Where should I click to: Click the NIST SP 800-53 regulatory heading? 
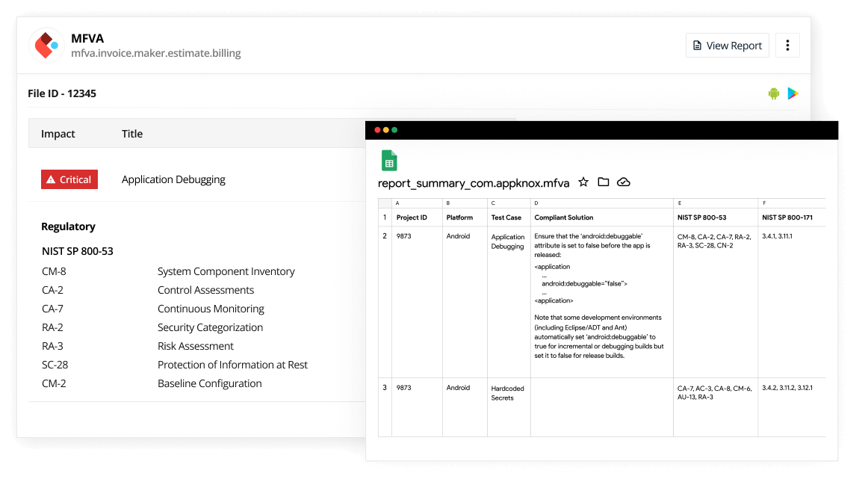tap(78, 251)
